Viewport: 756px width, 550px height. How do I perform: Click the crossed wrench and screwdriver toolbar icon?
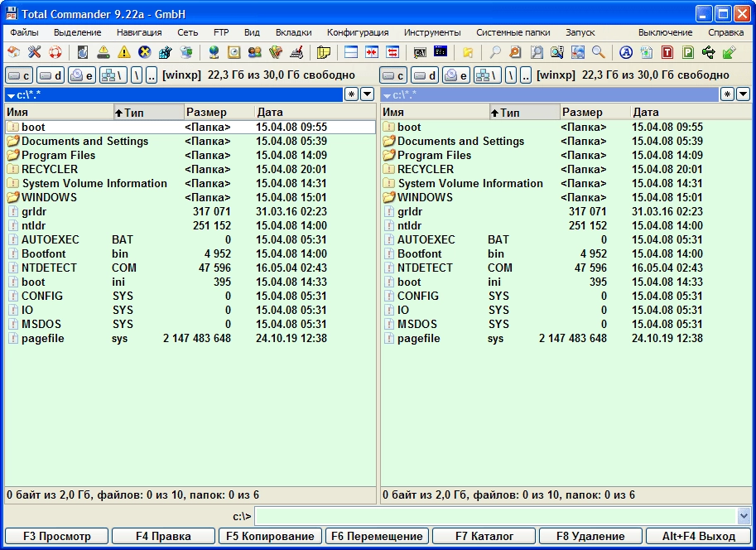coord(34,52)
